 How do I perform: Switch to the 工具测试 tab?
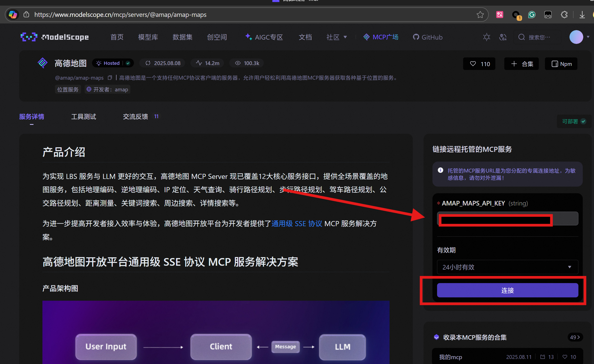click(84, 117)
